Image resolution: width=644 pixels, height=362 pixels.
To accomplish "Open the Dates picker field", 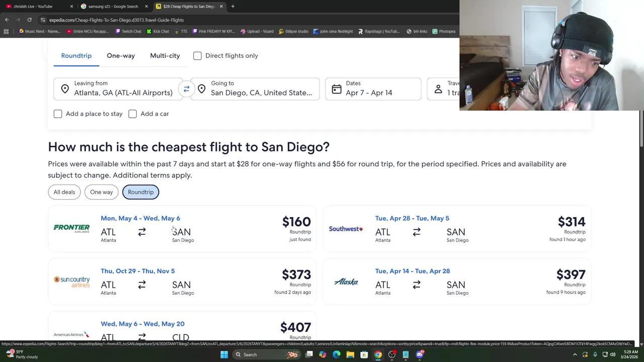I will 373,89.
